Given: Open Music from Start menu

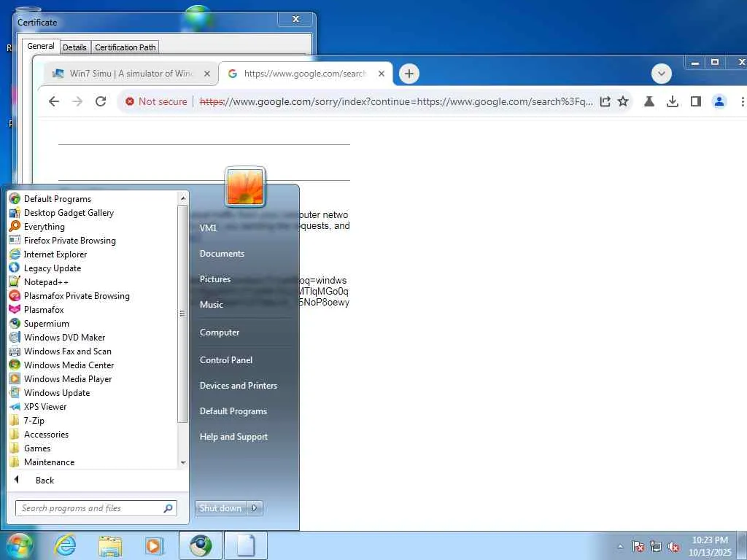Looking at the screenshot, I should pos(211,305).
